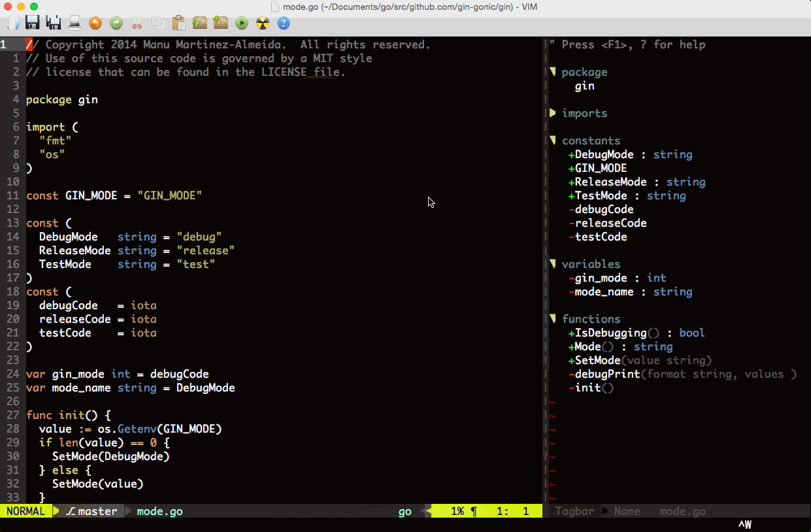Select +TestMode : string in Tagbar

click(x=627, y=195)
